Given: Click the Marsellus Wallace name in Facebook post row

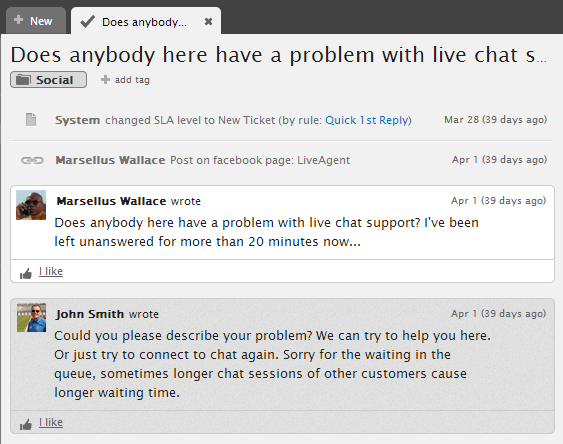Looking at the screenshot, I should [x=110, y=160].
